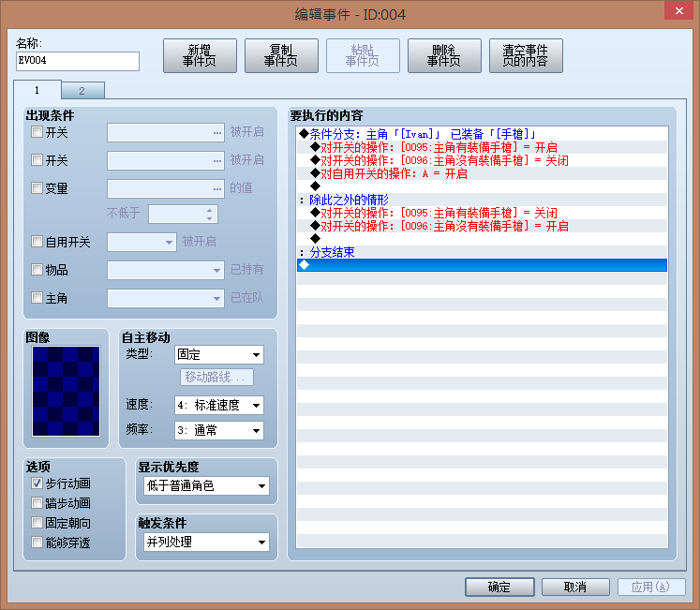700x610 pixels.
Task: Select line 0095 主角有裝備手槍 = 关闭
Action: (483, 213)
